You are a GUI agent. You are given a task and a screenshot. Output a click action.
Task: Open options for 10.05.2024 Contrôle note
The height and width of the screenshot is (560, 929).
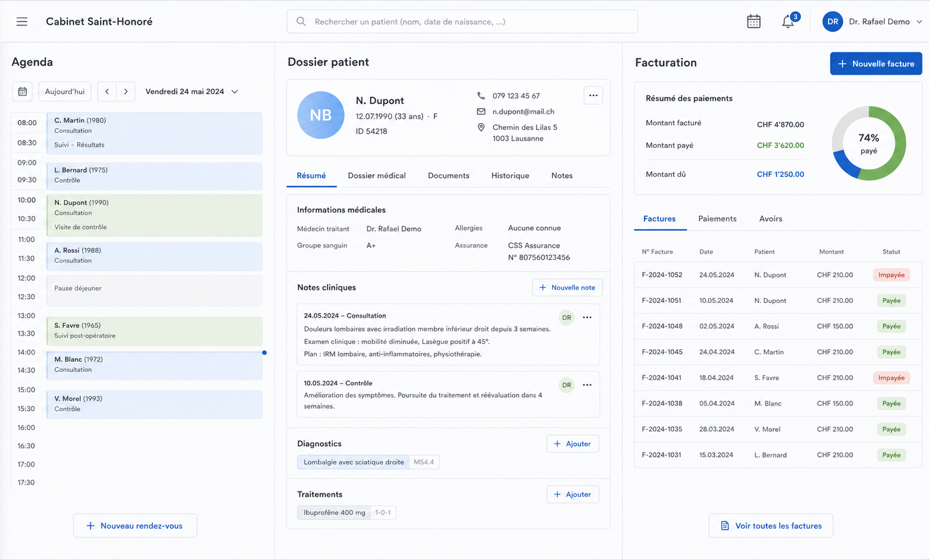(587, 385)
